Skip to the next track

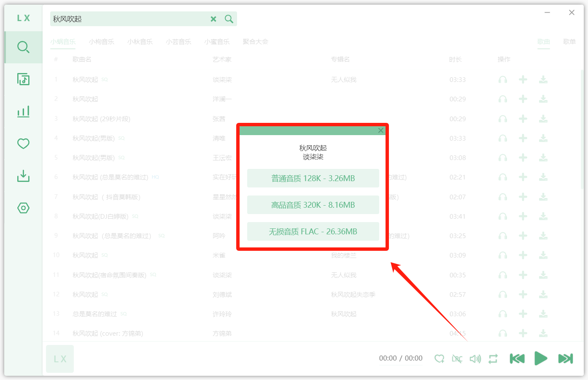tap(565, 358)
